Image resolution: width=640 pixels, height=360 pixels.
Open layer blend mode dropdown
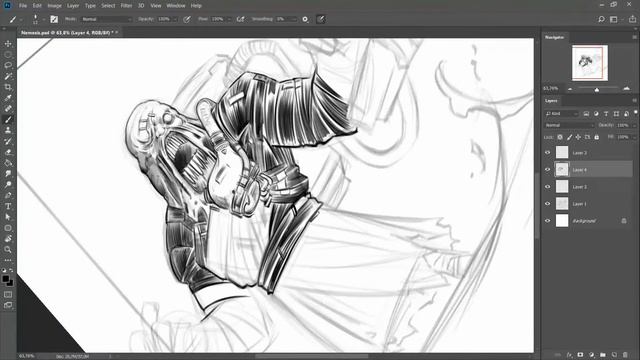coord(569,125)
